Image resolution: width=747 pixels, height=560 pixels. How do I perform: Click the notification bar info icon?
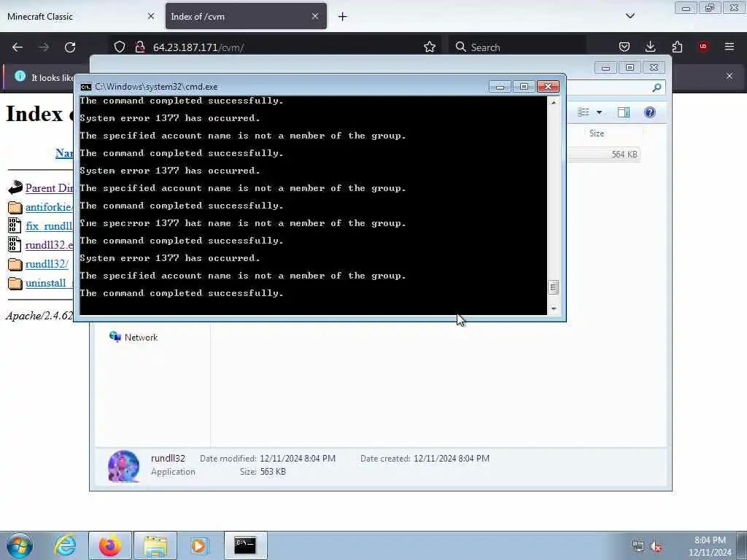point(20,76)
